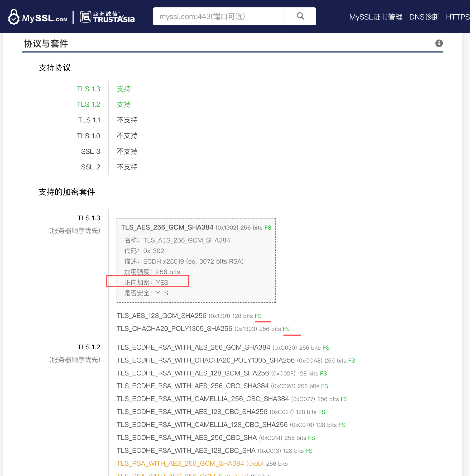Click the search magnifier button

[300, 16]
